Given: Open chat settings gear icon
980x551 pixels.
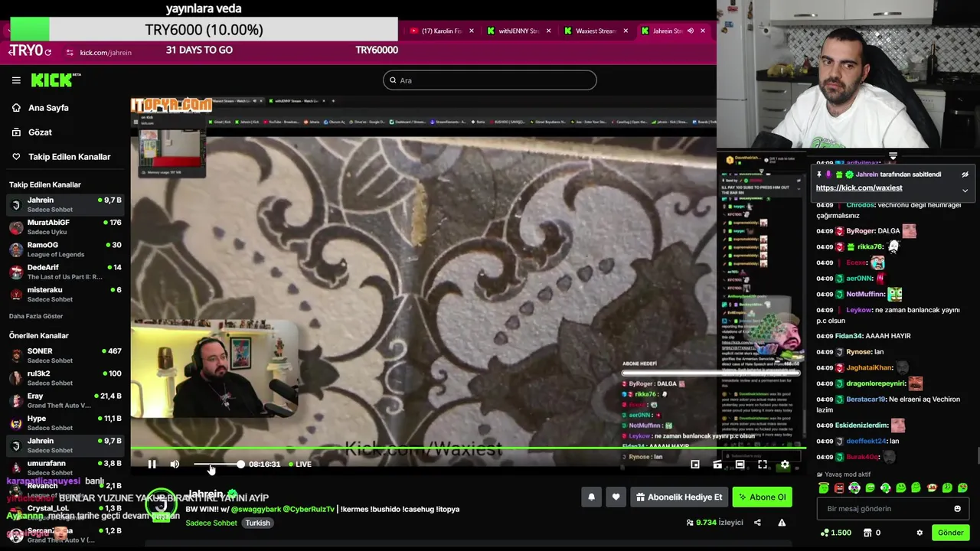Looking at the screenshot, I should coord(920,533).
